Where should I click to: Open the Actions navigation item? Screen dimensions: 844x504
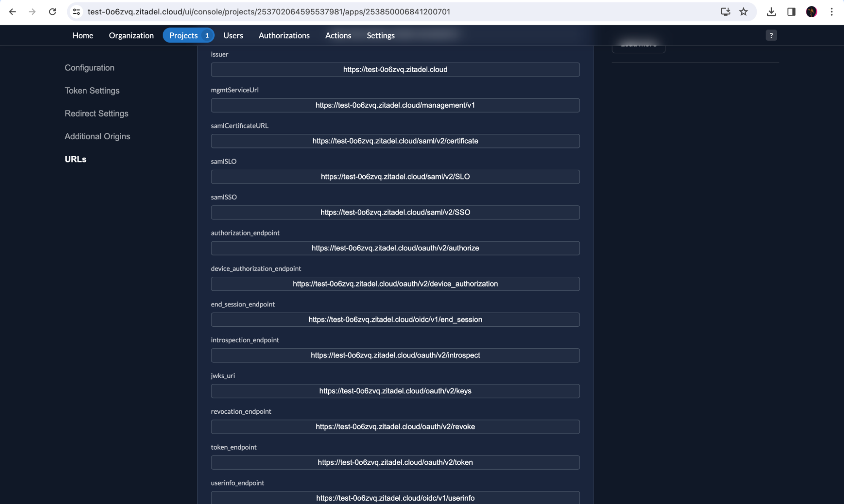click(338, 35)
